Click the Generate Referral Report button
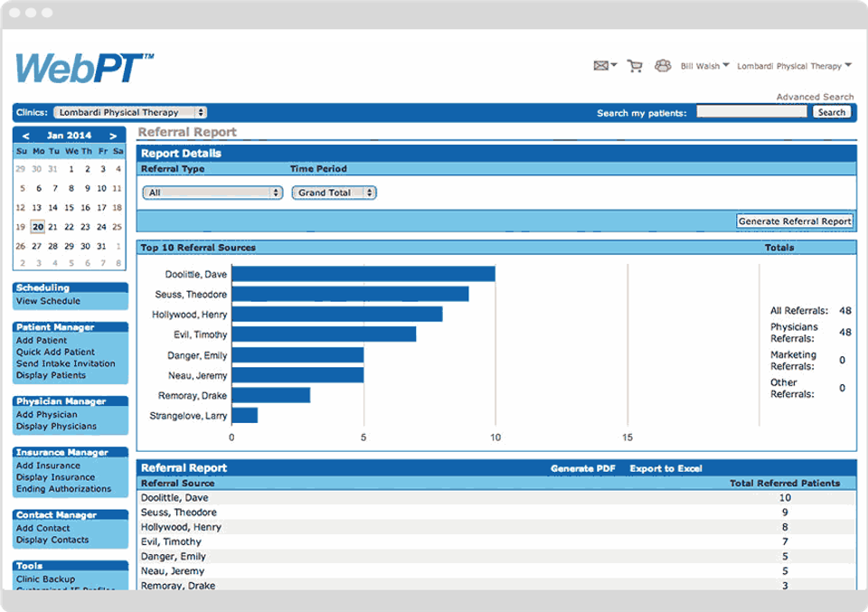This screenshot has height=612, width=868. pos(795,221)
